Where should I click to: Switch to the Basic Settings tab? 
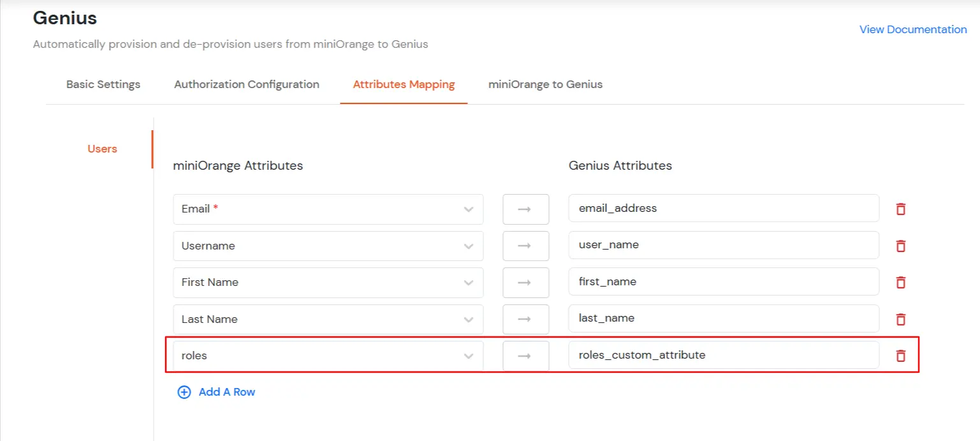tap(103, 84)
